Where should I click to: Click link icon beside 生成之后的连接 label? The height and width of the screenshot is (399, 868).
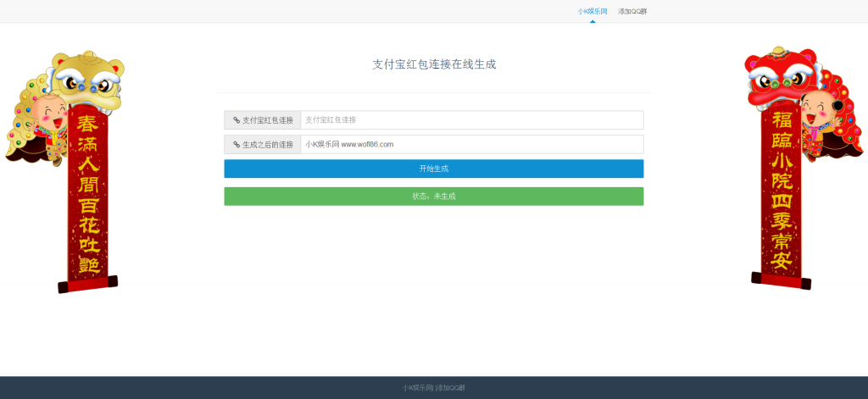click(x=236, y=145)
